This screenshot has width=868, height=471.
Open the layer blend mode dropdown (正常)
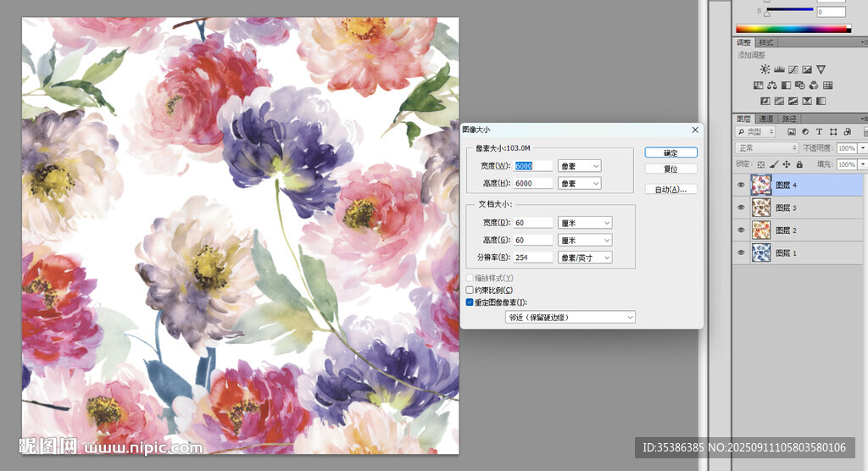767,147
